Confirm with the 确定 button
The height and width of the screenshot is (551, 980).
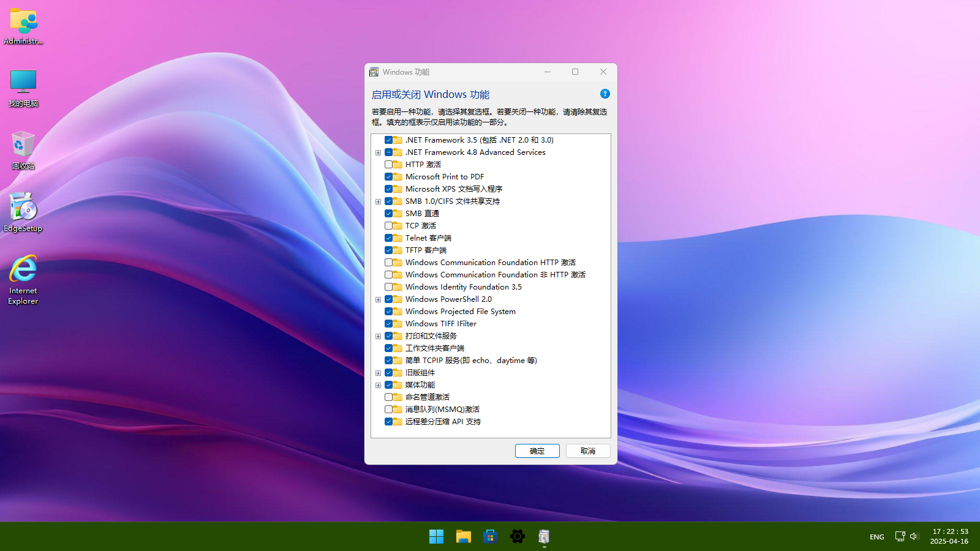click(537, 451)
